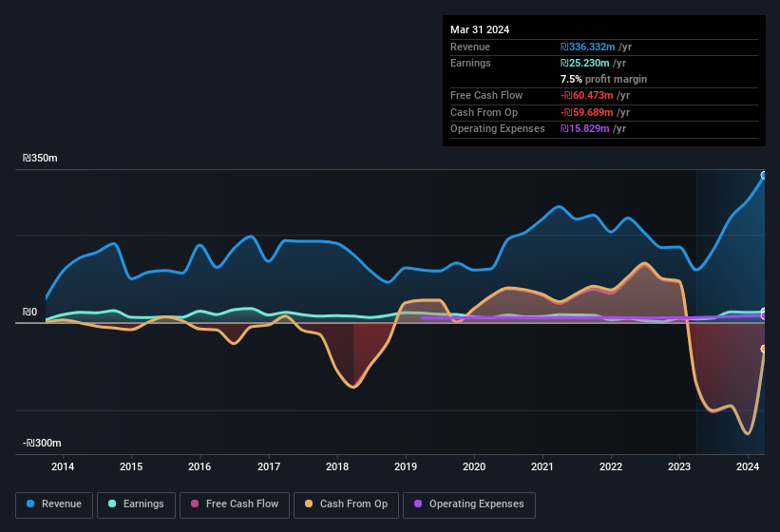780x532 pixels.
Task: Toggle the Revenue legend series
Action: pos(55,504)
